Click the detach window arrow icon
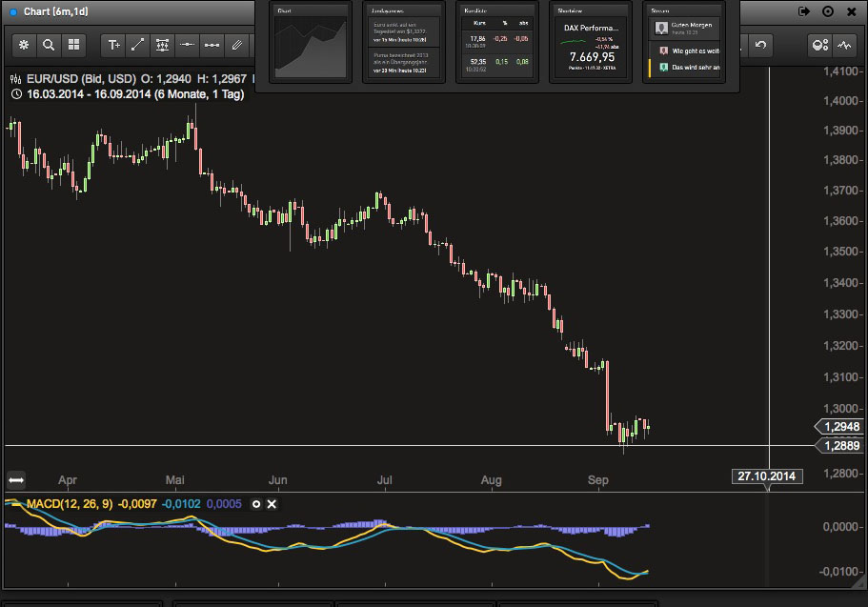Image resolution: width=868 pixels, height=607 pixels. tap(804, 11)
